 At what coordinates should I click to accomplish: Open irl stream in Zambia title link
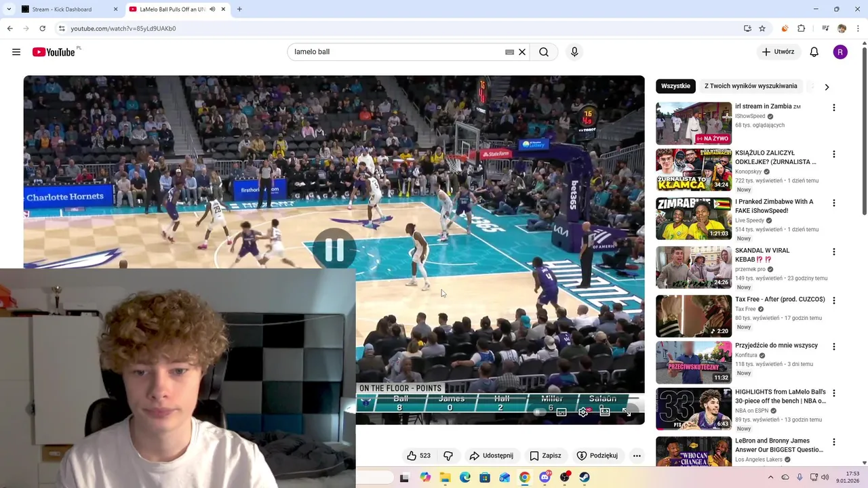point(768,106)
